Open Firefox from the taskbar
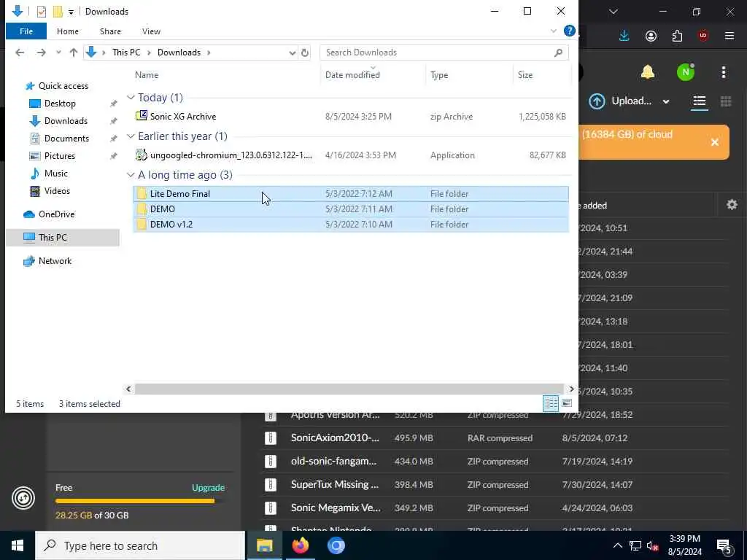 point(301,545)
